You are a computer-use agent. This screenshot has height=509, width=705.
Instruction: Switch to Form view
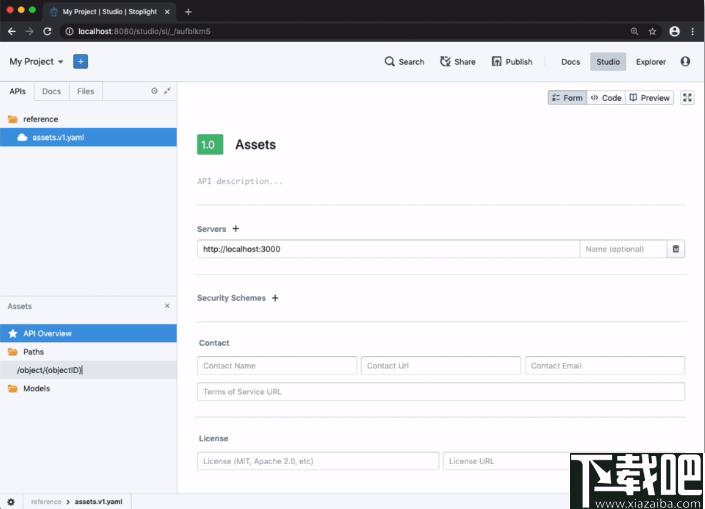click(567, 98)
